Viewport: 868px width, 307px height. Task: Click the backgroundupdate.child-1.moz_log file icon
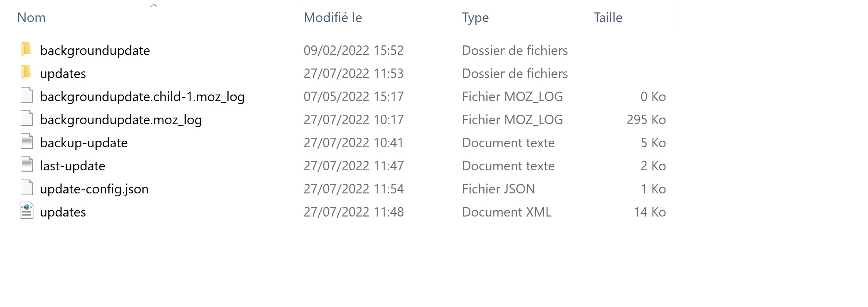27,96
